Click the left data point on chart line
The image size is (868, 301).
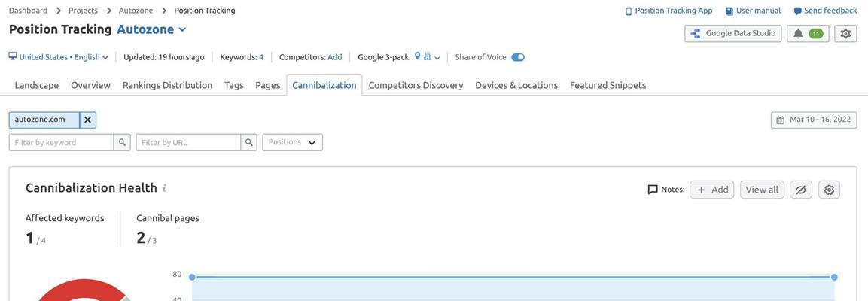(x=192, y=277)
